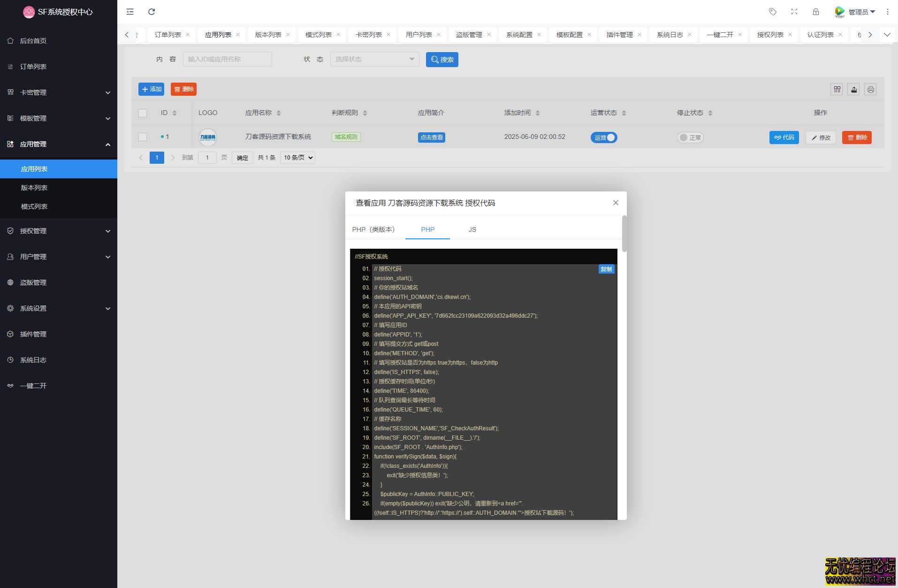Check the row checkbox for 刀客源码资源下载系统
898x588 pixels.
coord(143,137)
